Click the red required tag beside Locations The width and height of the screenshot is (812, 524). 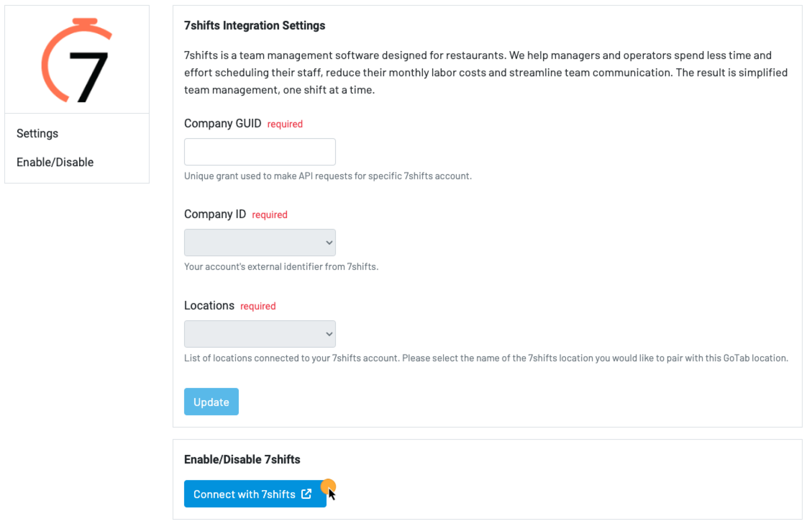258,306
